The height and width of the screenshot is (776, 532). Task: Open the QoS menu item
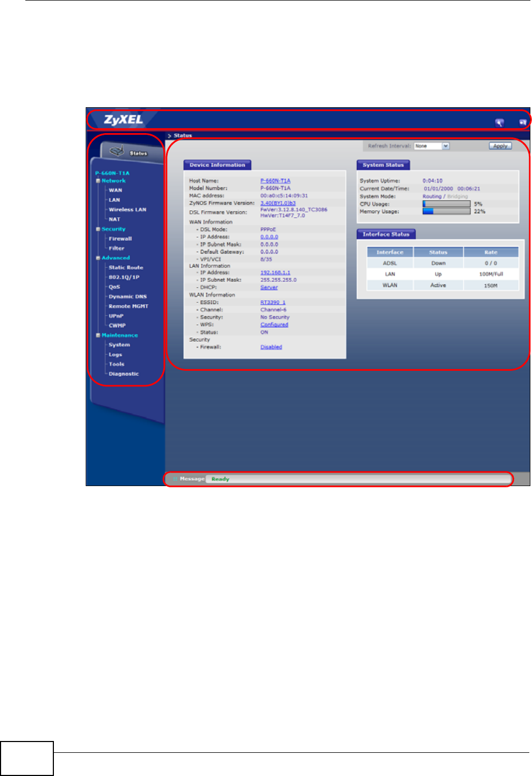point(114,287)
